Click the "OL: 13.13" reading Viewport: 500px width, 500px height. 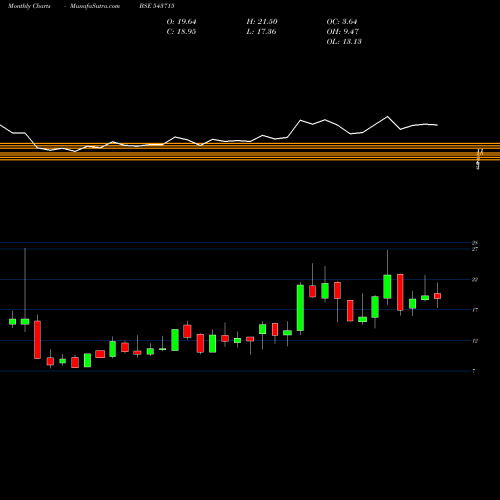pos(344,42)
